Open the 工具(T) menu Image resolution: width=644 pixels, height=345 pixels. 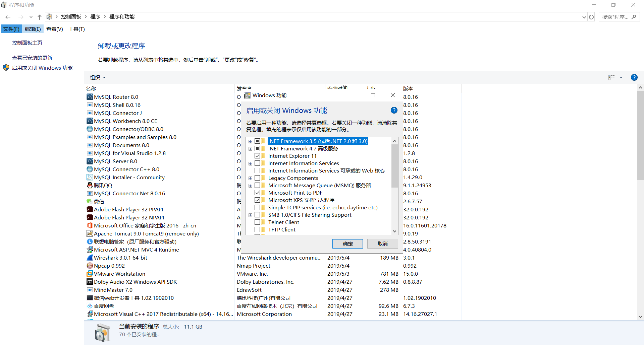tap(76, 29)
